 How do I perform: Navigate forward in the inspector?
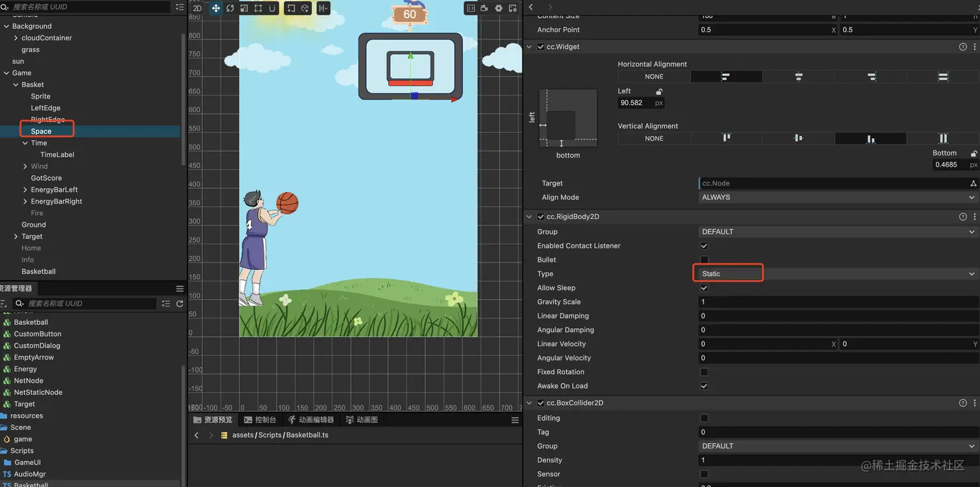point(550,6)
